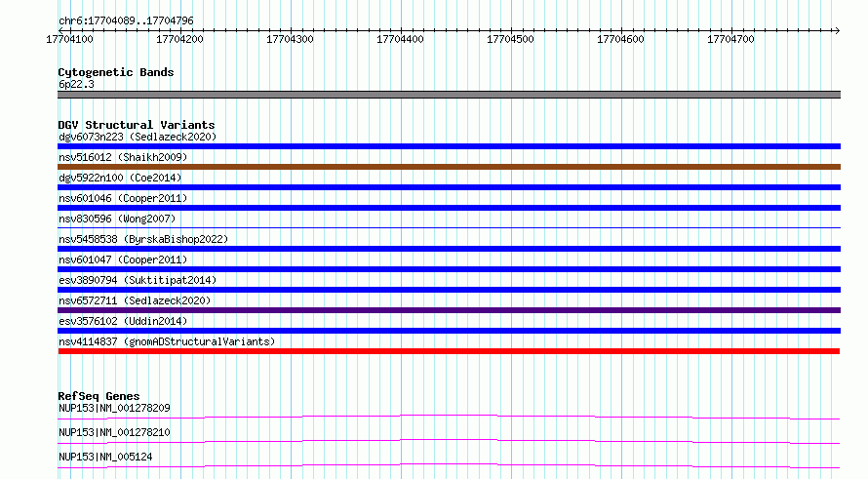
Task: Click the brown bar for nsv516012
Action: [x=449, y=167]
